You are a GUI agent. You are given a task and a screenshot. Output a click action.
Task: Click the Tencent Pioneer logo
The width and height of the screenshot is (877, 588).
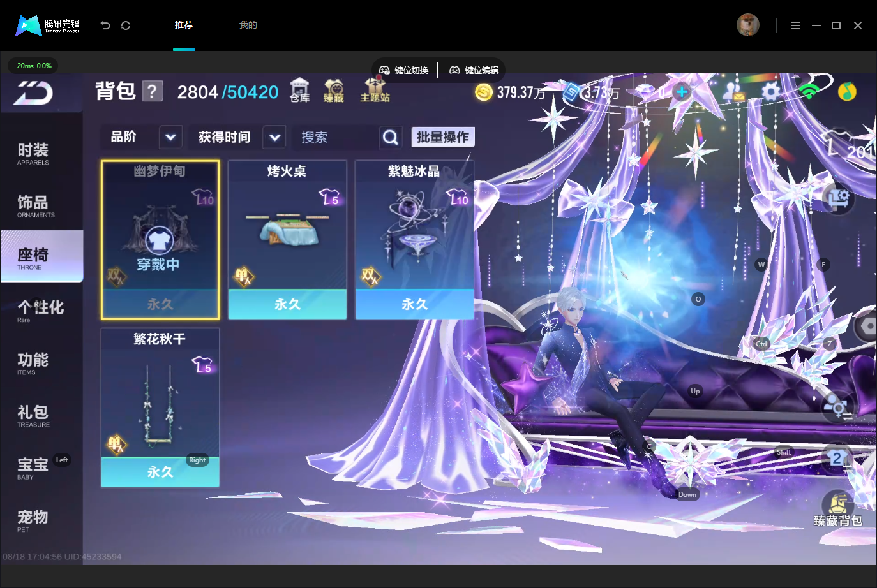(x=48, y=25)
